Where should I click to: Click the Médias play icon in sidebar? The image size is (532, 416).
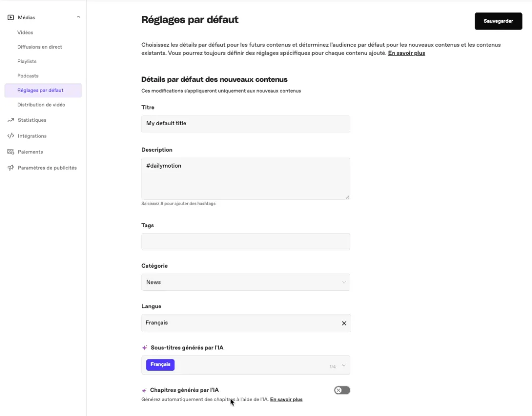click(11, 17)
